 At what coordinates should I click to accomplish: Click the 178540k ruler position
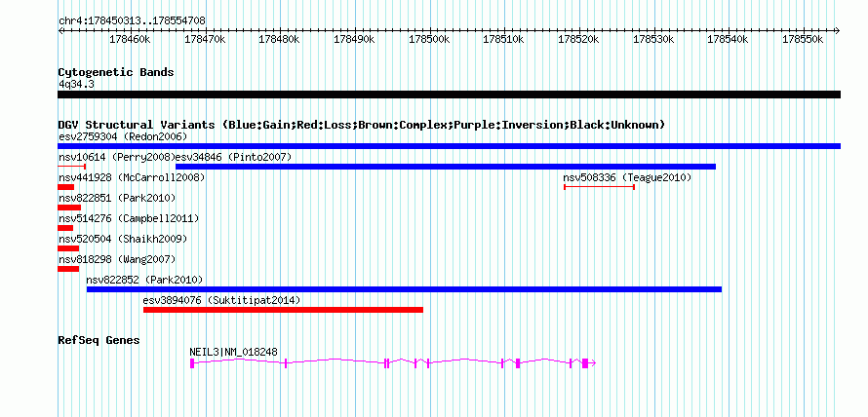728,40
